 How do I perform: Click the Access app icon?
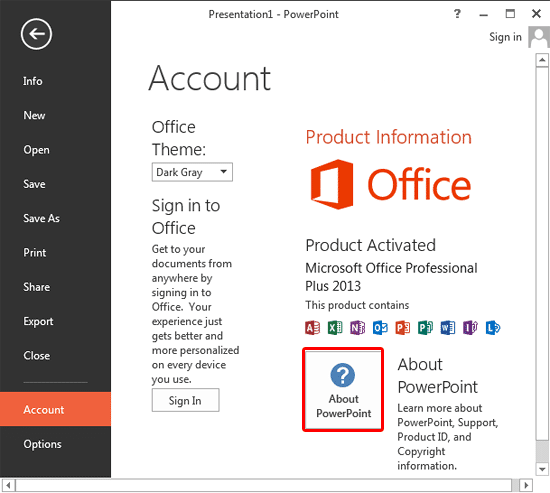tap(312, 328)
